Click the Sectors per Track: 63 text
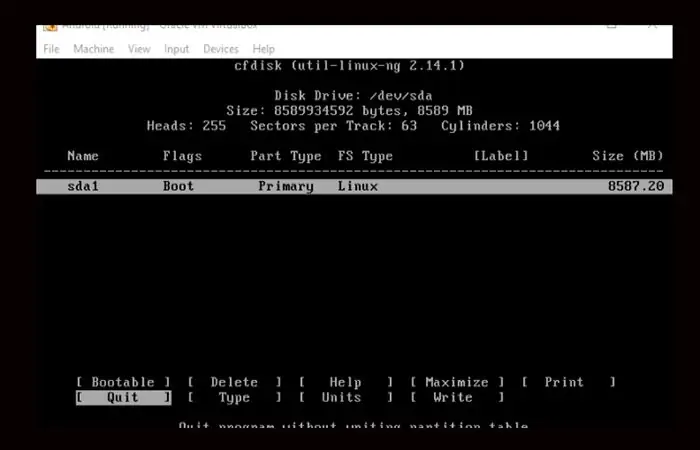The width and height of the screenshot is (700, 450). point(333,126)
